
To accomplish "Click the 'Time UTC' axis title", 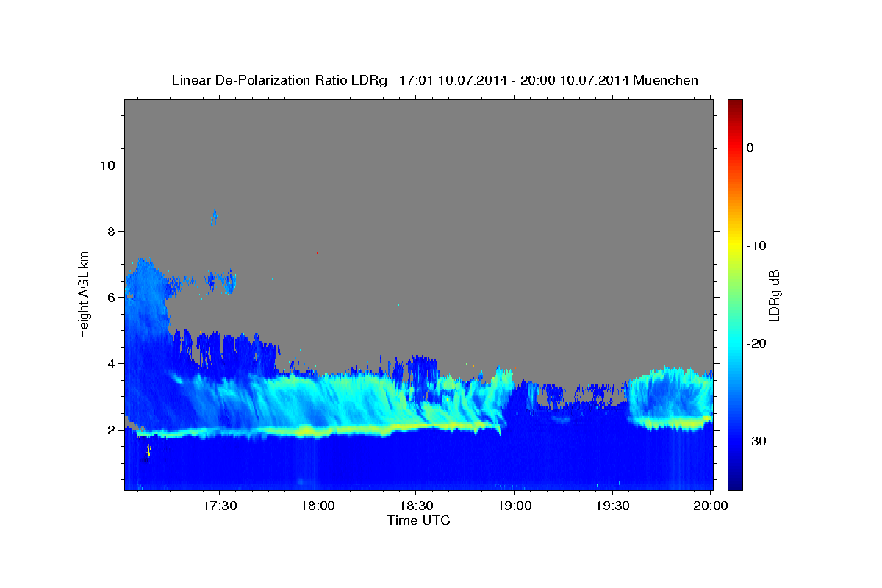I will tap(418, 520).
